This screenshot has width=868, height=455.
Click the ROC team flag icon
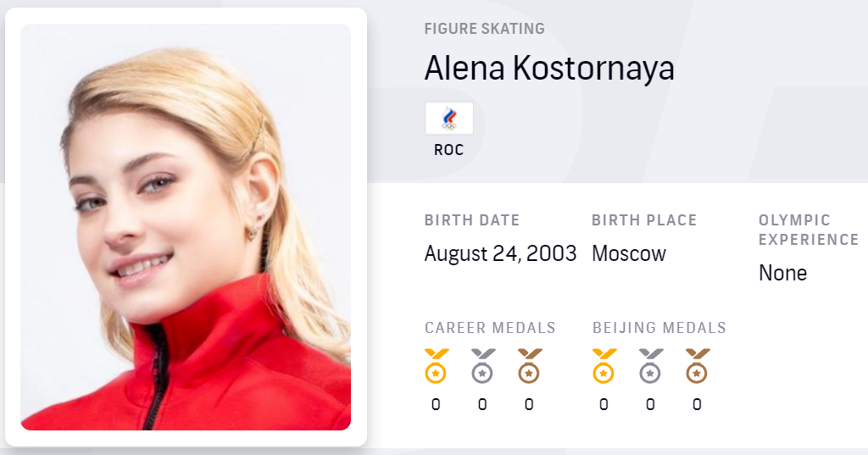(448, 119)
